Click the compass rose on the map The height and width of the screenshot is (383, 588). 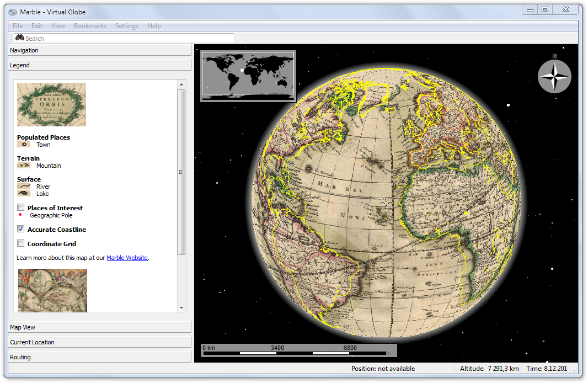pos(554,76)
